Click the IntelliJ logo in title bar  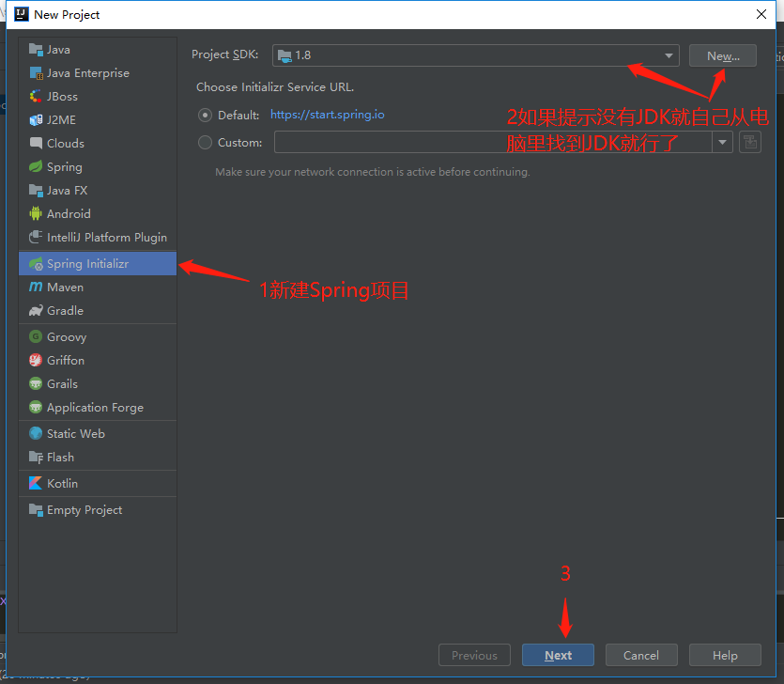coord(21,14)
